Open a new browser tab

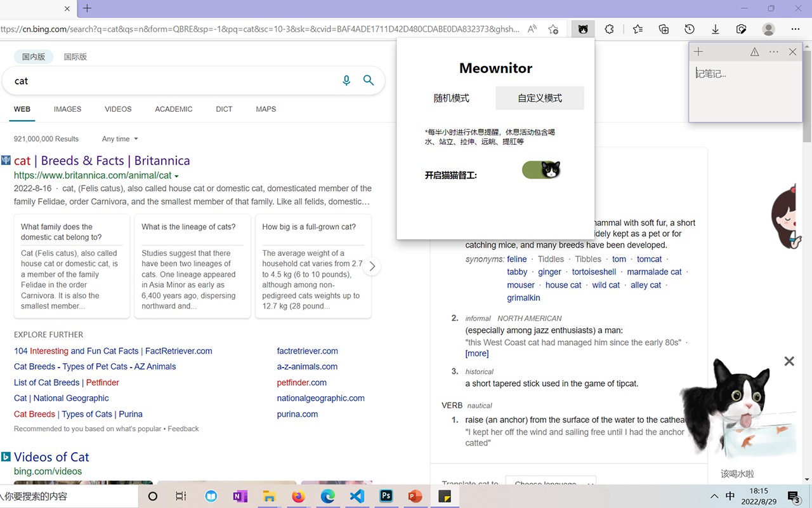pyautogui.click(x=88, y=8)
